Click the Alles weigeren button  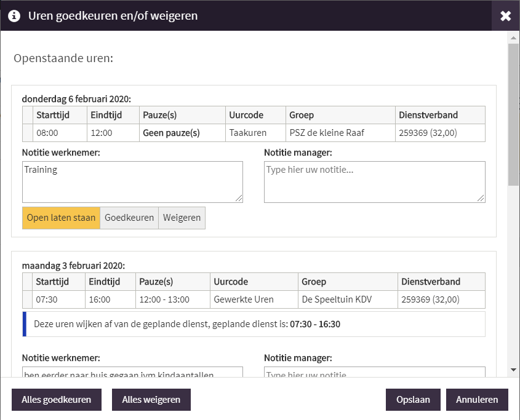tap(151, 400)
